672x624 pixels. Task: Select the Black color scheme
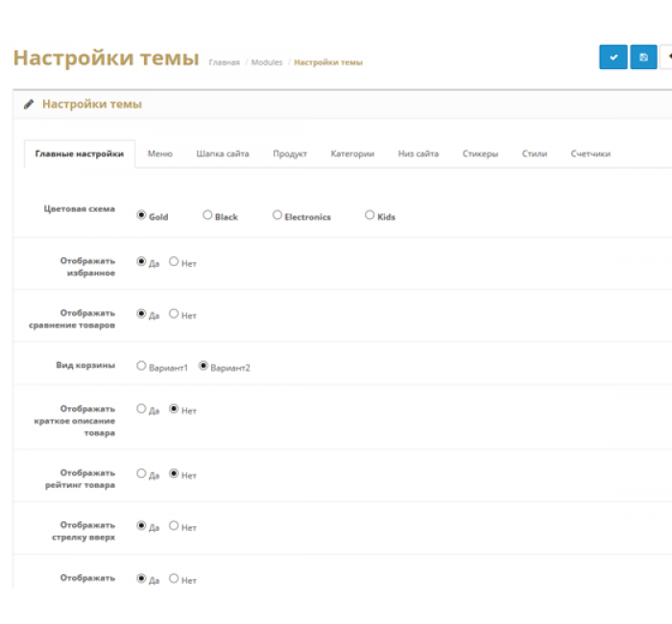tap(207, 215)
